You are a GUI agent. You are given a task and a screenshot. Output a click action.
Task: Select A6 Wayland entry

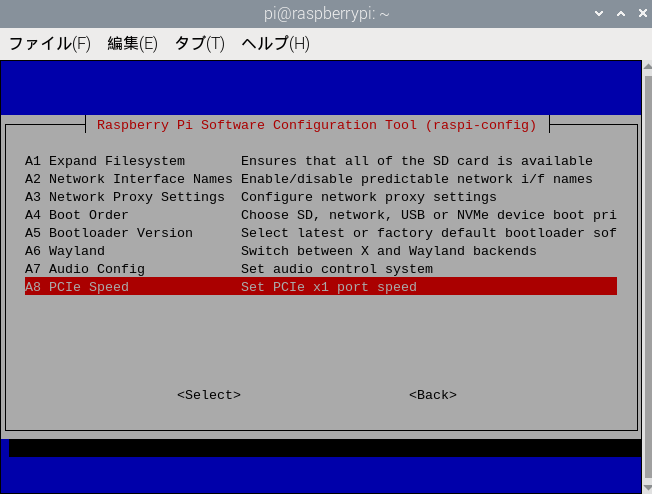(x=321, y=251)
